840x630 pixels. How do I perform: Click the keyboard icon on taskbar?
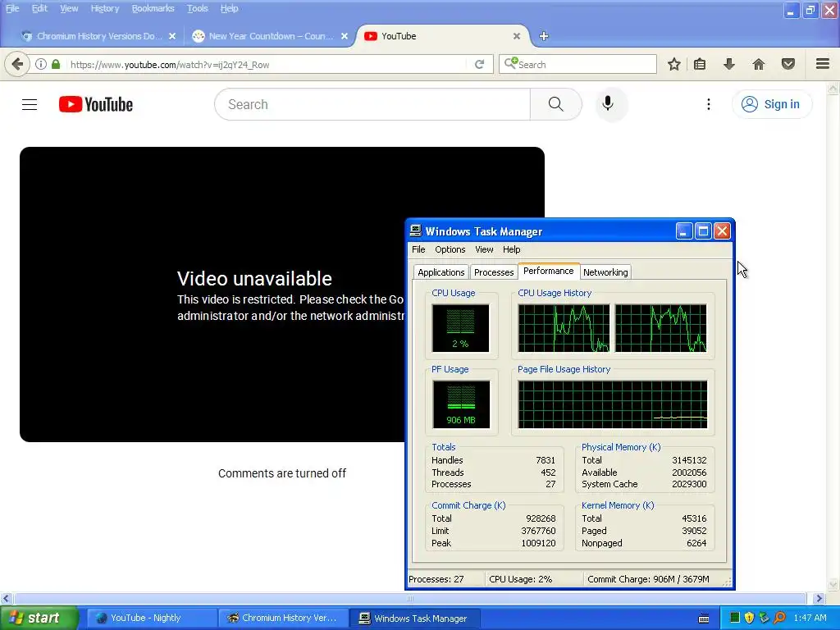pyautogui.click(x=704, y=619)
